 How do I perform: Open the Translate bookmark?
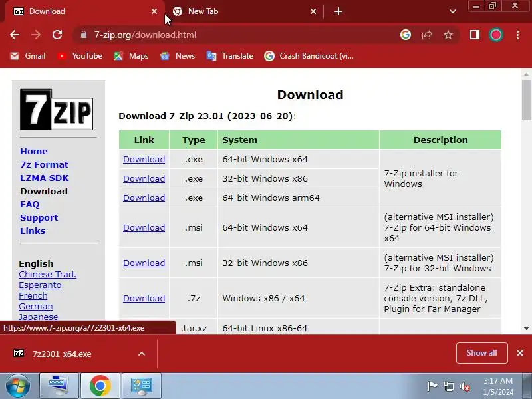coord(230,56)
